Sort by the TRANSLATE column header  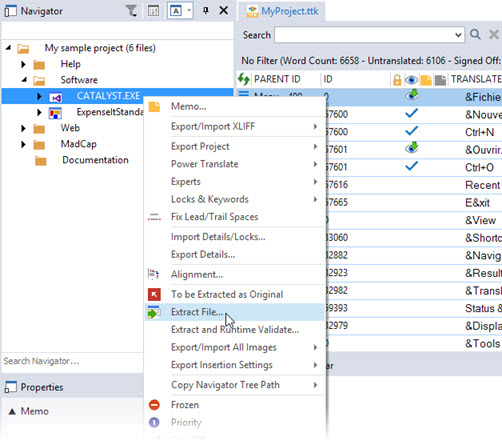[476, 79]
